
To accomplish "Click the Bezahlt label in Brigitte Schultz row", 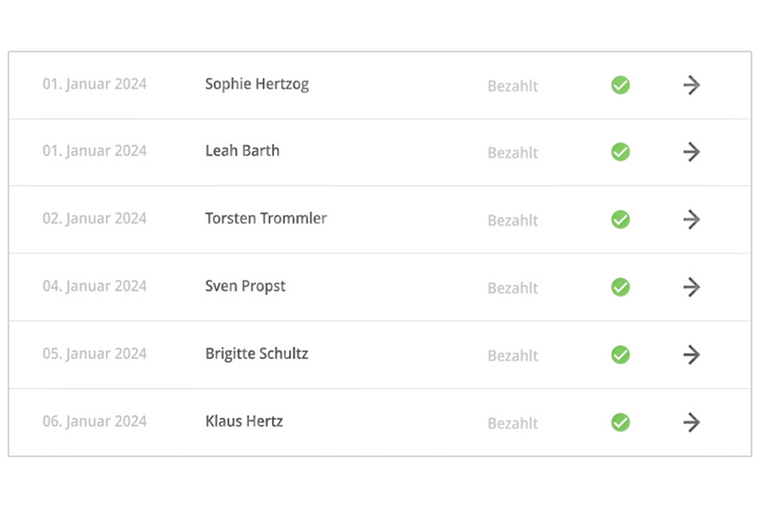I will coord(513,356).
